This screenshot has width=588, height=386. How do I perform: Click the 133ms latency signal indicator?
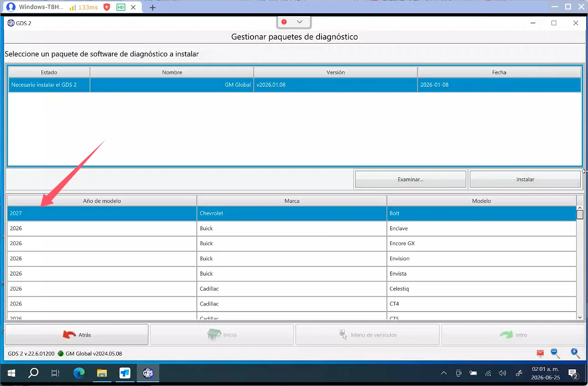coord(83,7)
